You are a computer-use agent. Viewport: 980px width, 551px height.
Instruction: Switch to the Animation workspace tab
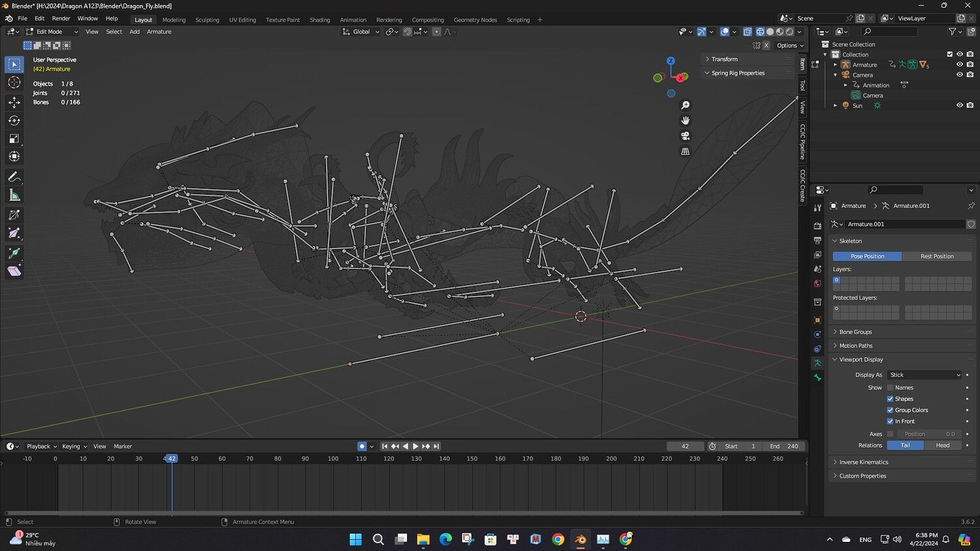pos(353,20)
